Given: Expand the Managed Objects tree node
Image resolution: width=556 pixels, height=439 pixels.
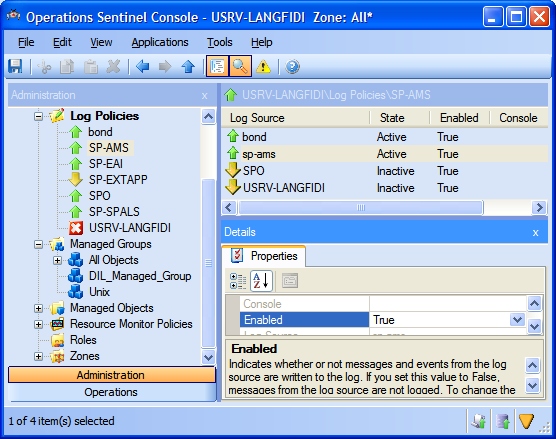Looking at the screenshot, I should click(38, 308).
